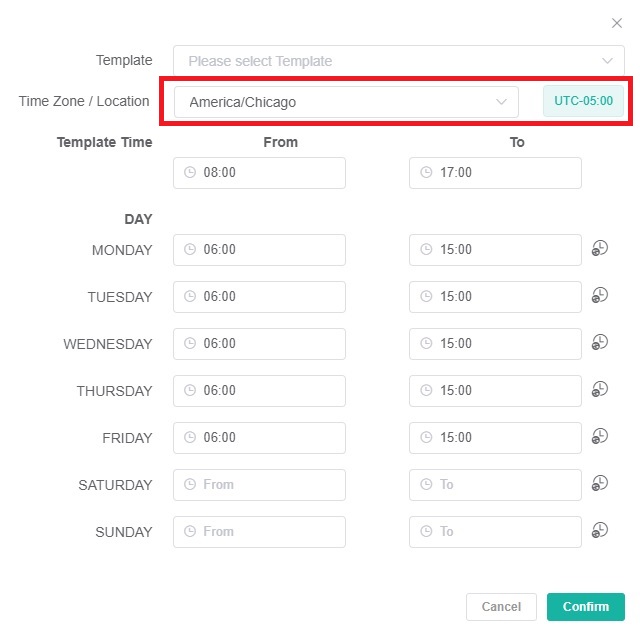
Task: Change Friday's To 15:00 time field
Action: pos(495,438)
